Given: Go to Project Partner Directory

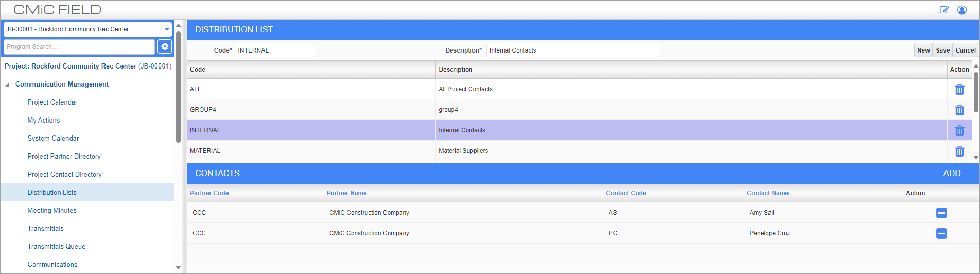Looking at the screenshot, I should 64,156.
